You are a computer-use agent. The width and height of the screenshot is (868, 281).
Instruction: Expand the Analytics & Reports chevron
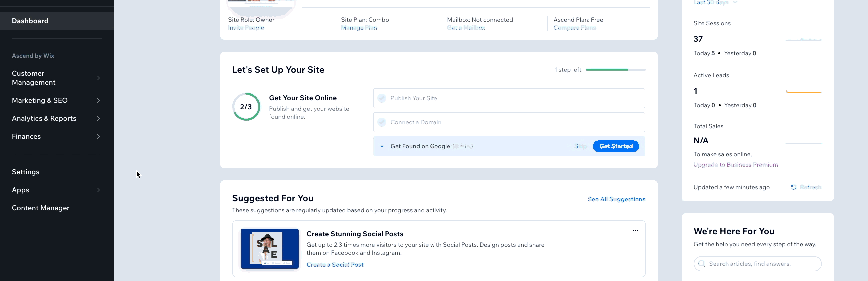tap(98, 118)
